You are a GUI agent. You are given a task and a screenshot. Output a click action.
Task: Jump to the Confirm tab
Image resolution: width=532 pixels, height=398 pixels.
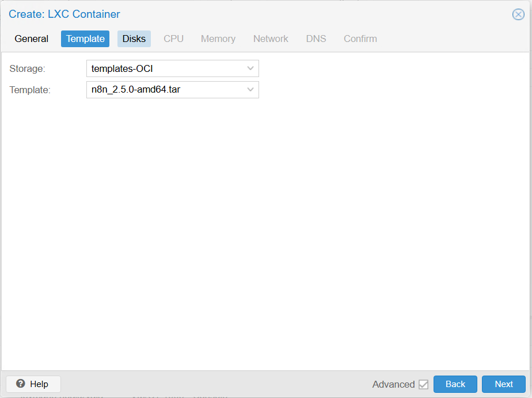coord(360,39)
